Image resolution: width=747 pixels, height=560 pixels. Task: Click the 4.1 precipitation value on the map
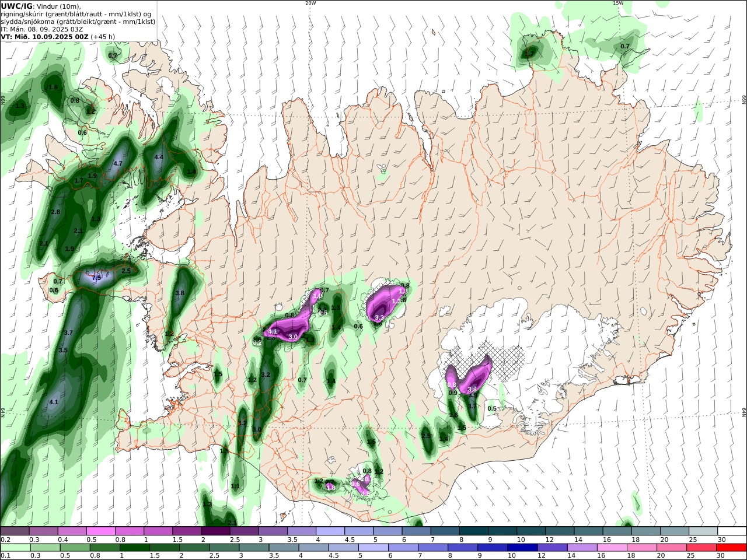(54, 402)
